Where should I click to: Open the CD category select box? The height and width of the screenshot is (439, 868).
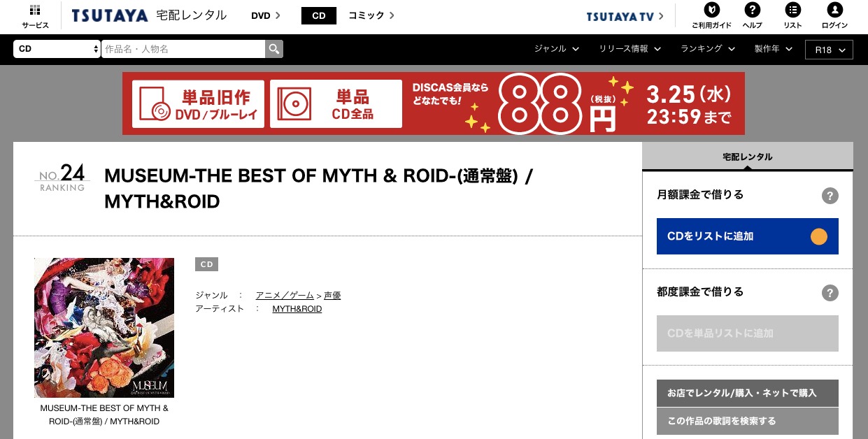tap(57, 49)
